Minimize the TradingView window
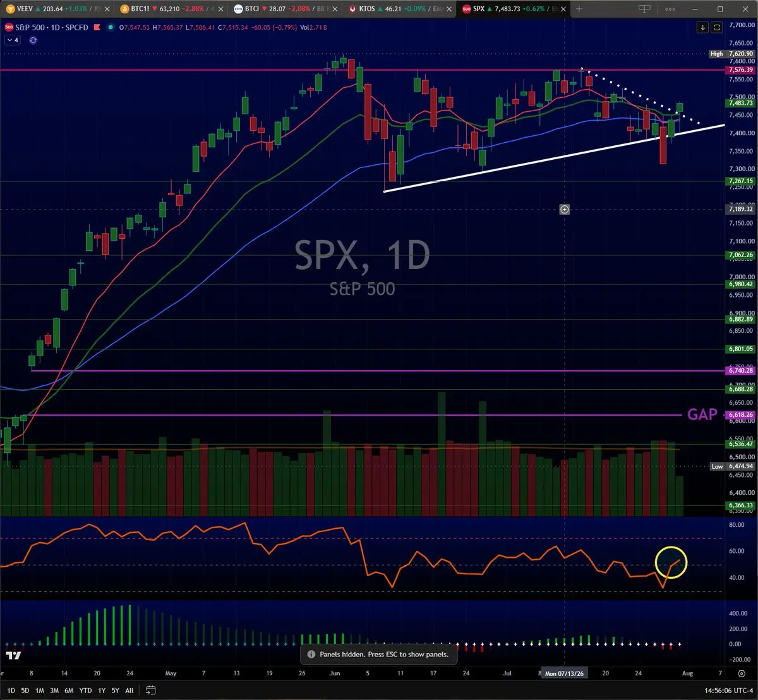The width and height of the screenshot is (758, 700). pos(695,9)
